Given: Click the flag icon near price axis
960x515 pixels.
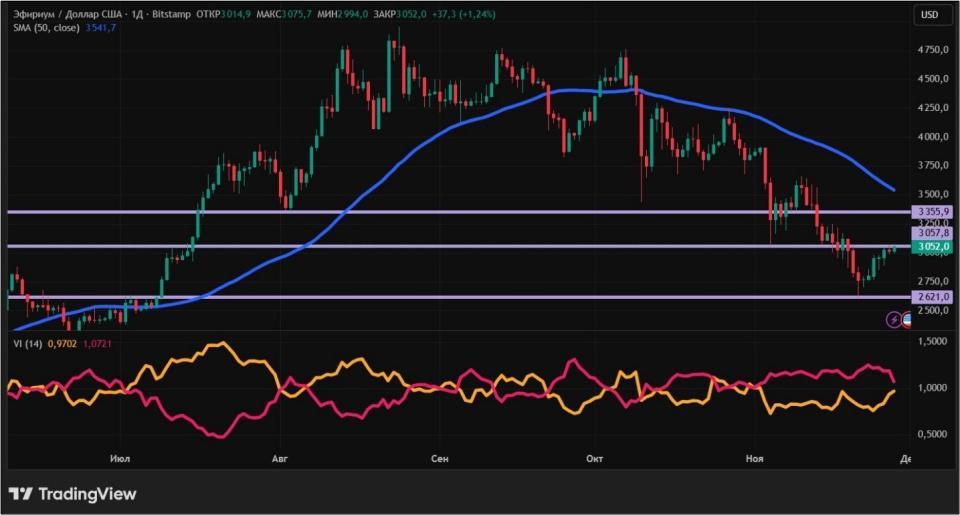Looking at the screenshot, I should [907, 319].
